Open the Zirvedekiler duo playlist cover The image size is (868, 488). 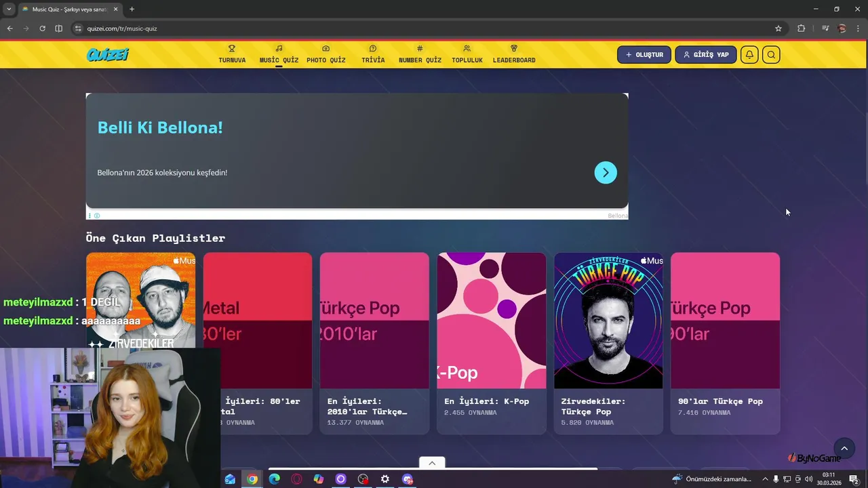pos(140,300)
